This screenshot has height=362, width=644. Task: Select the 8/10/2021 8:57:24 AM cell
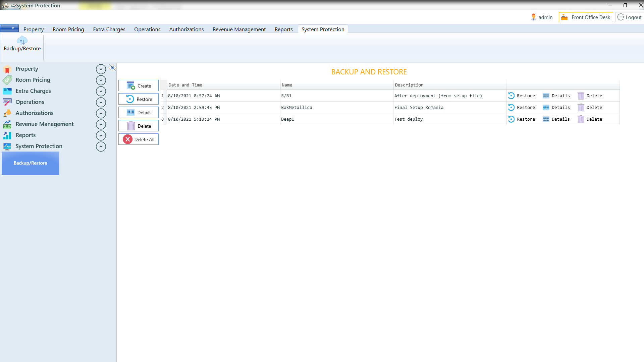[x=223, y=96]
